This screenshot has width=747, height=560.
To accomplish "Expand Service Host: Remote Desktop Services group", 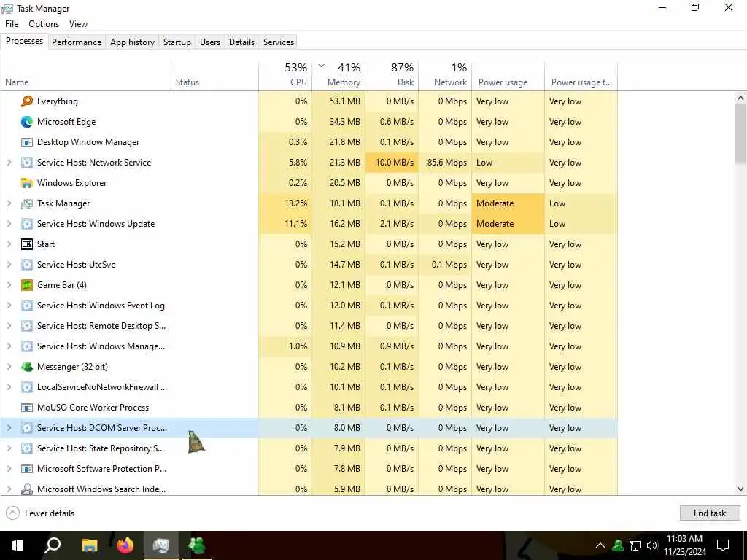I will 9,326.
